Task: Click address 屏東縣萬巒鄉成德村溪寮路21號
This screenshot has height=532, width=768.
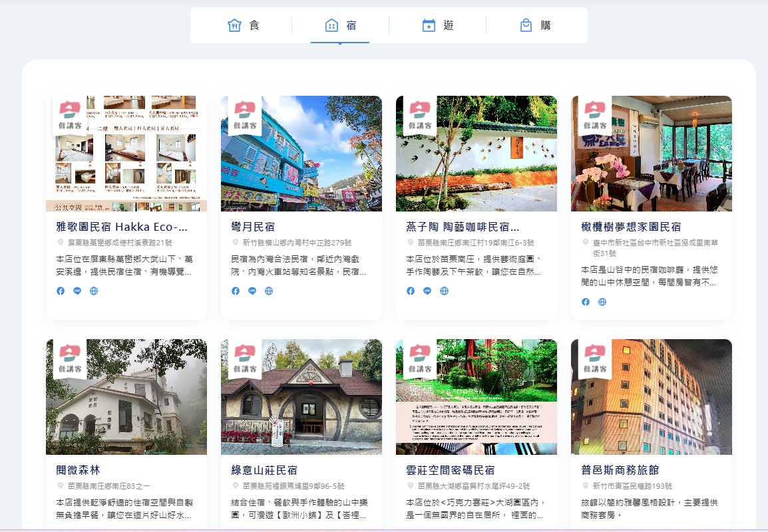Action: [x=120, y=242]
